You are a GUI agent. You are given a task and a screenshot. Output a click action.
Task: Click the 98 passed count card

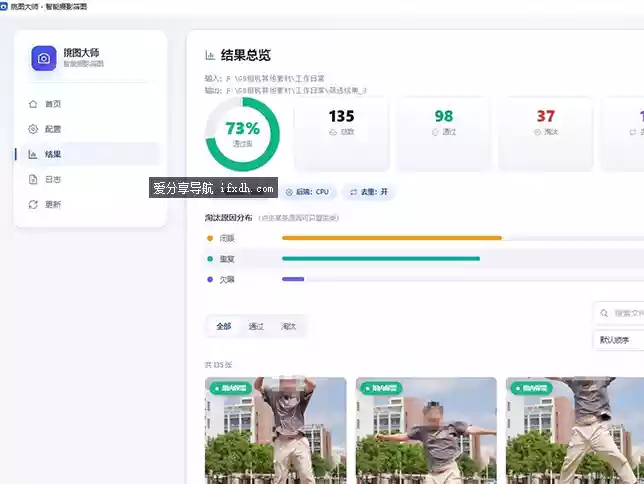(x=444, y=134)
